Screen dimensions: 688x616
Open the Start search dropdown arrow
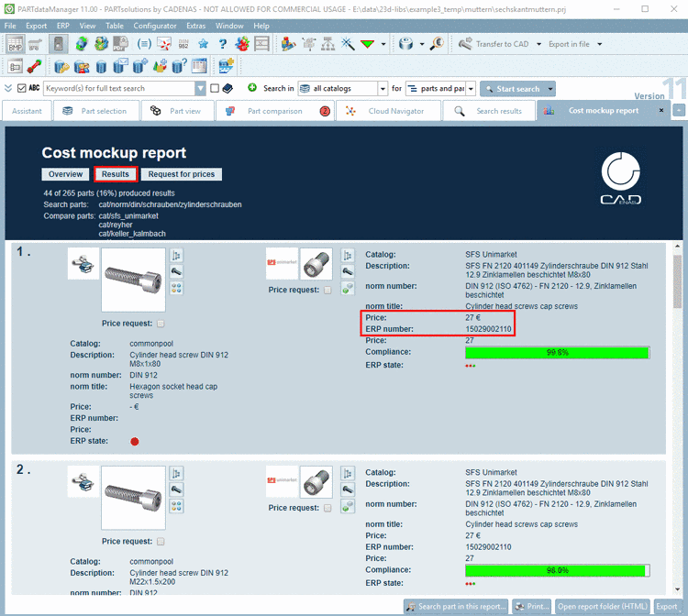tap(550, 89)
